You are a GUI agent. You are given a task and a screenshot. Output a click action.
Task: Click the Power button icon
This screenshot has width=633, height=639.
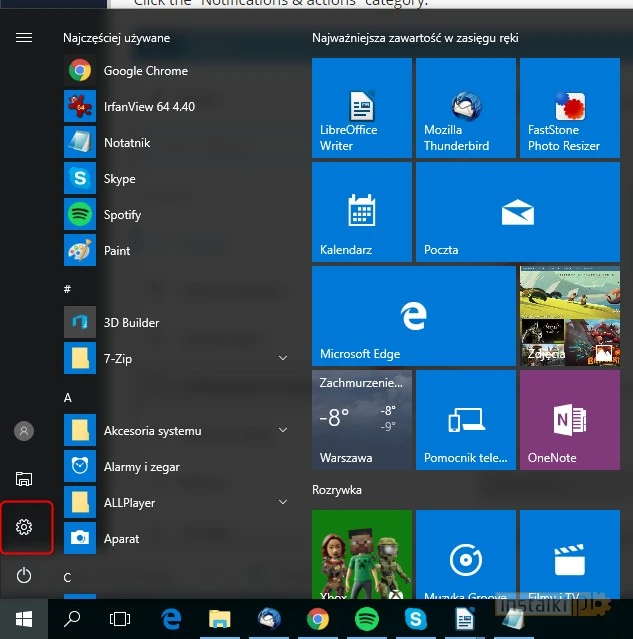25,575
